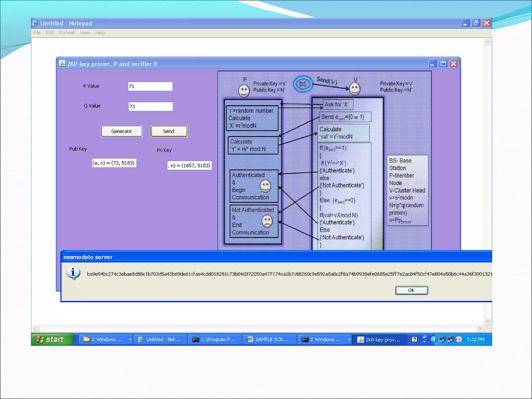Open the View menu in Notepad
The width and height of the screenshot is (532, 399).
tap(85, 32)
